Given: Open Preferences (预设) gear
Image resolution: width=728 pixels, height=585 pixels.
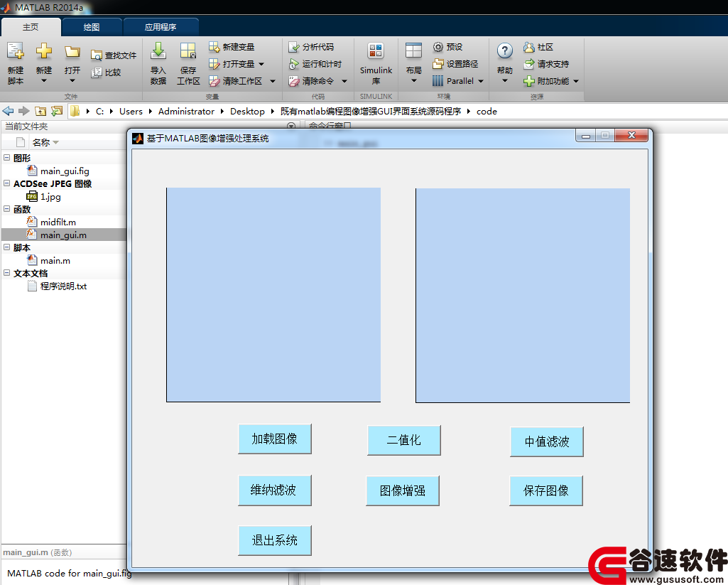Looking at the screenshot, I should point(447,47).
